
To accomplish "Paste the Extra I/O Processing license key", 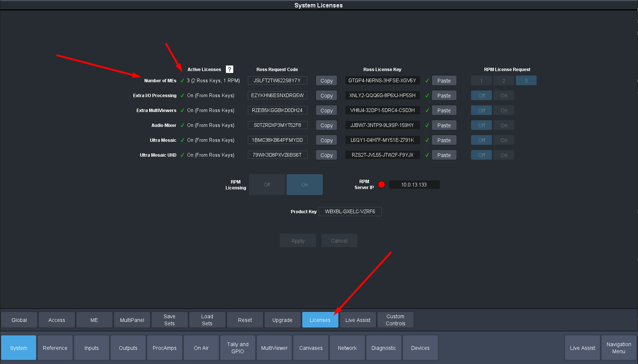I will pyautogui.click(x=444, y=95).
